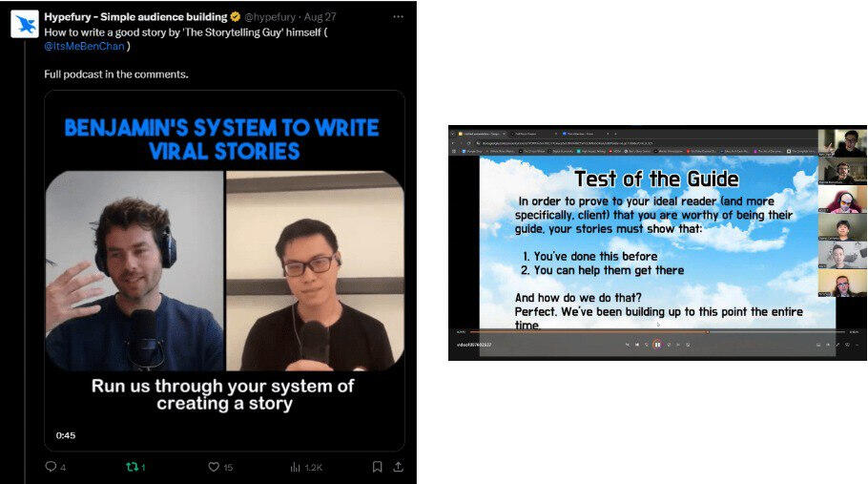
Task: Select the first browser tab in recording
Action: 482,134
